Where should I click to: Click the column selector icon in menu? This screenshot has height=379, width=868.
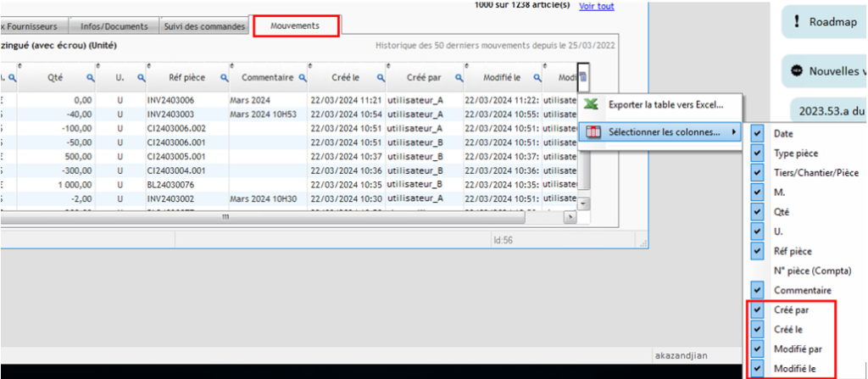(593, 132)
